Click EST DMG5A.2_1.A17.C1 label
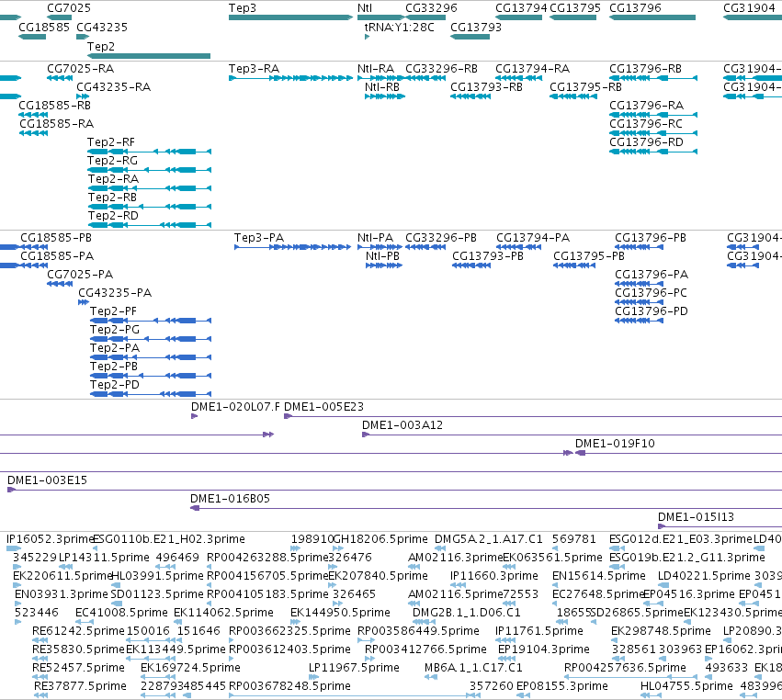782x700 pixels. [488, 539]
